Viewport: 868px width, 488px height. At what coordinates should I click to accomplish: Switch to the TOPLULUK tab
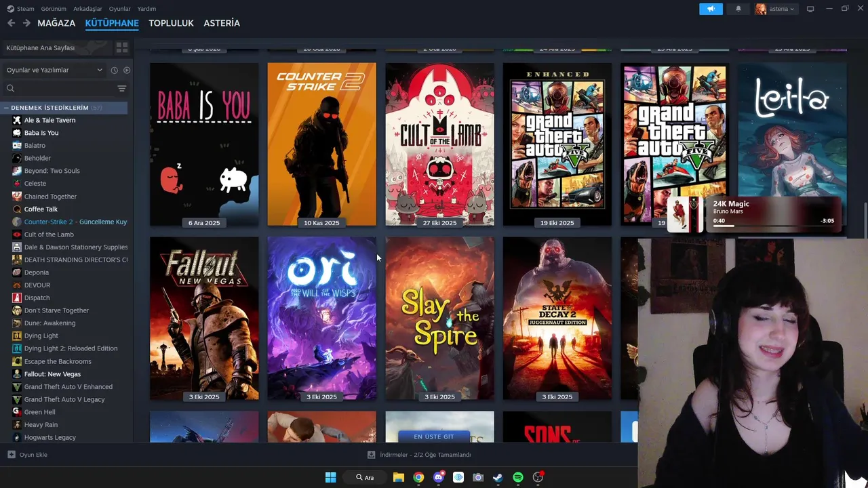point(171,23)
